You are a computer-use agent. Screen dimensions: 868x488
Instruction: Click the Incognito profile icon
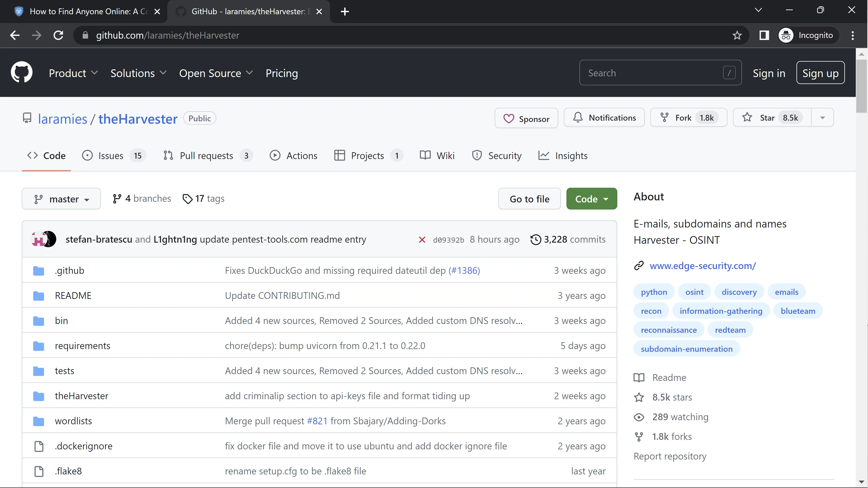(786, 35)
